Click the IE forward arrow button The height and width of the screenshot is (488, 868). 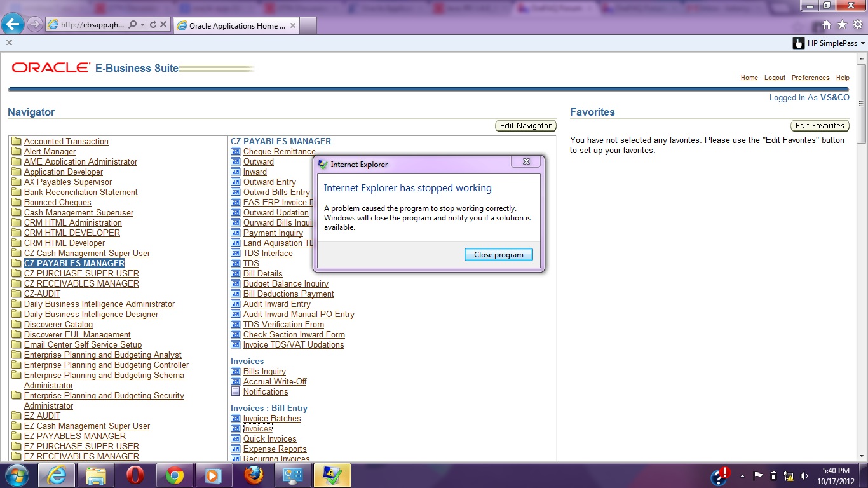coord(35,25)
